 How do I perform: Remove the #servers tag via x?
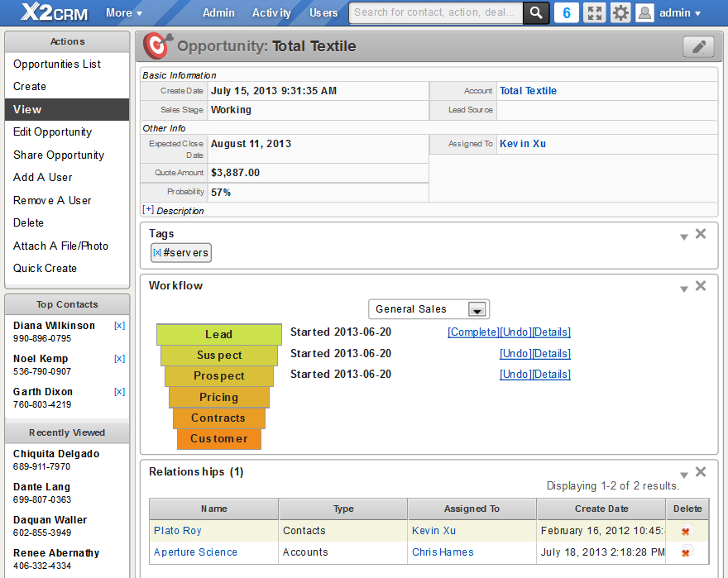[157, 252]
